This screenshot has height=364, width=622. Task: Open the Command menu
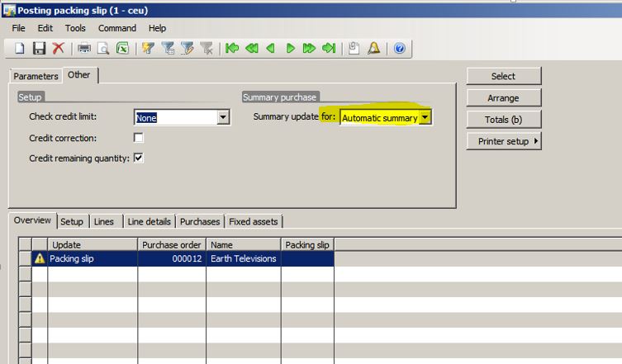click(x=116, y=28)
